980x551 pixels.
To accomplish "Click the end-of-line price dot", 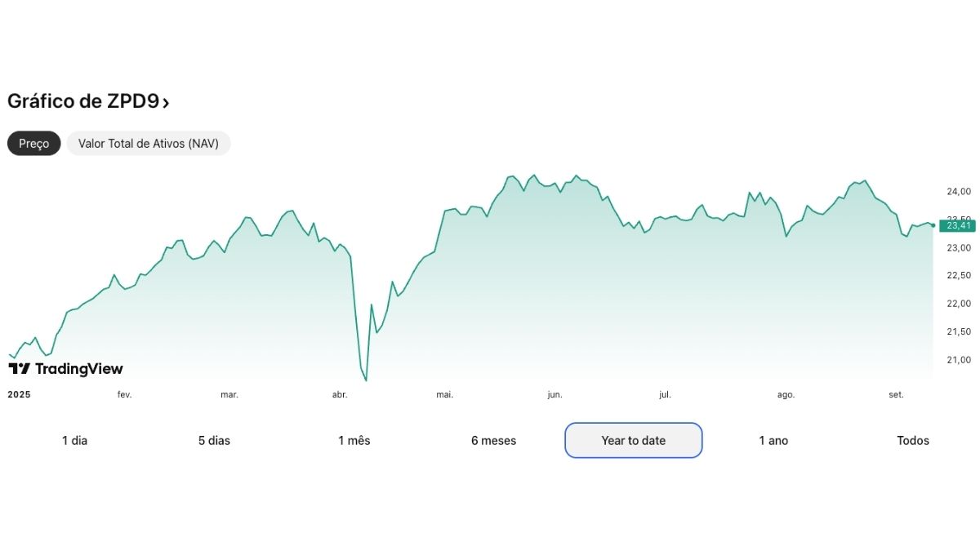I will [x=933, y=225].
